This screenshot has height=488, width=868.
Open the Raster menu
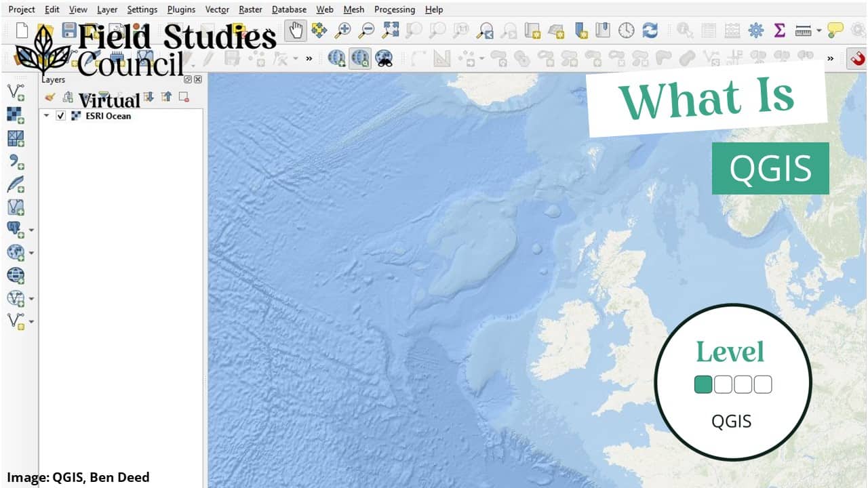tap(250, 9)
